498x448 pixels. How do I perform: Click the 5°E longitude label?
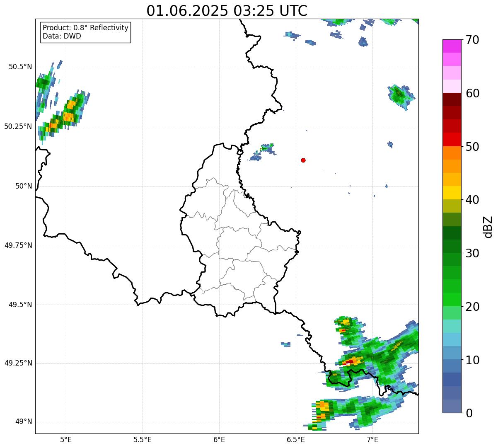point(66,439)
